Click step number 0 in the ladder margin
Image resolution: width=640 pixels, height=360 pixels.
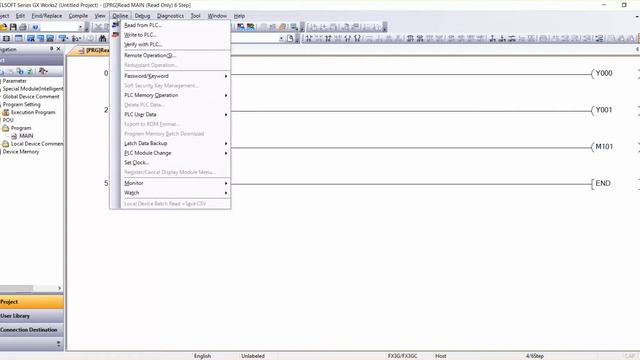pos(106,73)
